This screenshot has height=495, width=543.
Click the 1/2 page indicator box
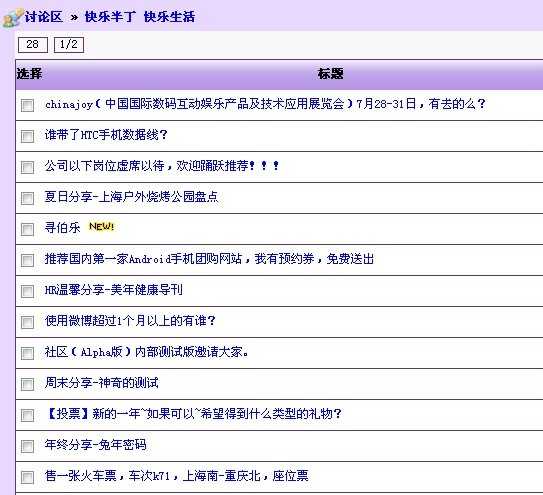(69, 45)
